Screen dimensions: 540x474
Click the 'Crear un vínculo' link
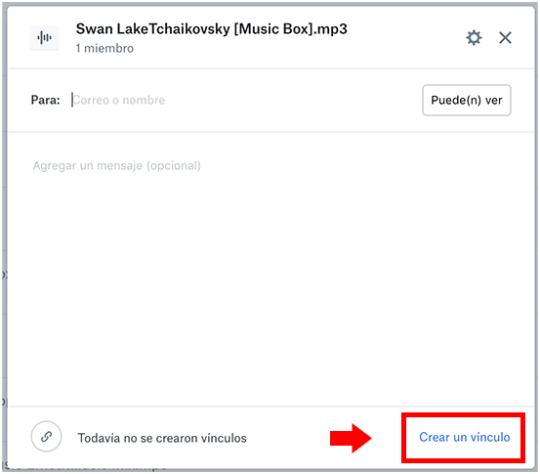[x=464, y=437]
